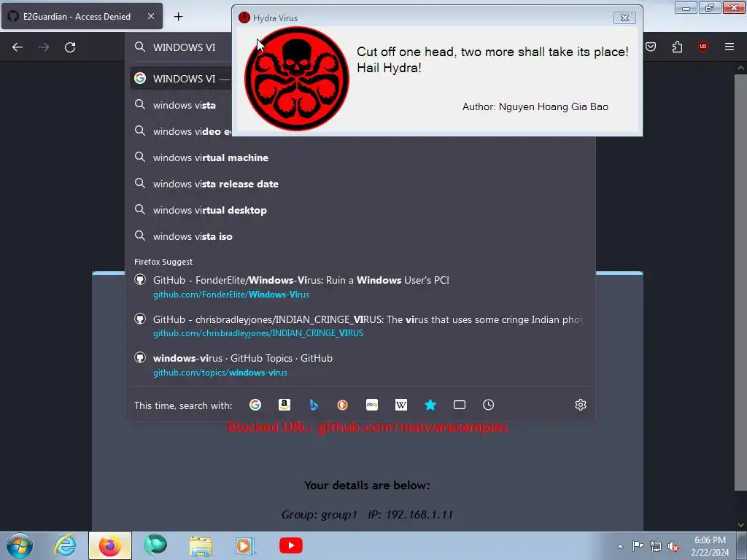Click the red Hydra skull logo image
This screenshot has width=747, height=560.
(x=297, y=79)
